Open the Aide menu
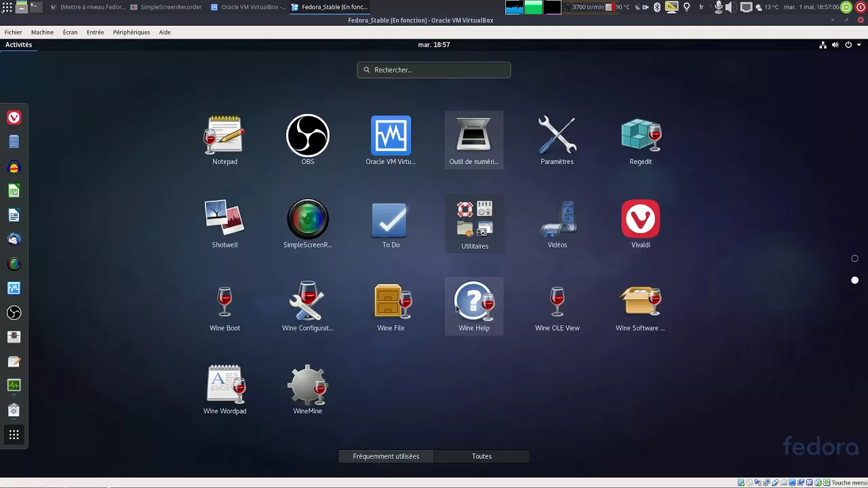The height and width of the screenshot is (488, 868). [x=165, y=32]
